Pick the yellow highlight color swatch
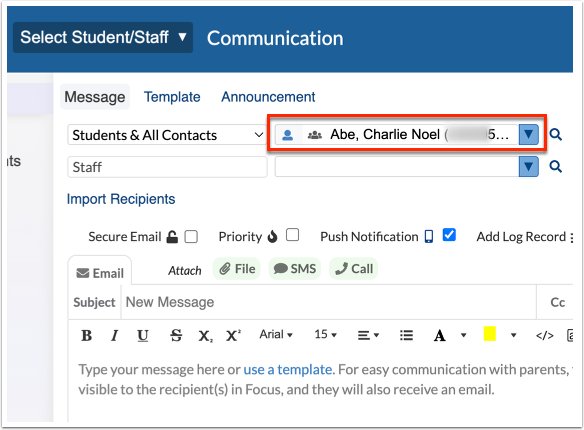Screen dimensions: 584x430 489,334
